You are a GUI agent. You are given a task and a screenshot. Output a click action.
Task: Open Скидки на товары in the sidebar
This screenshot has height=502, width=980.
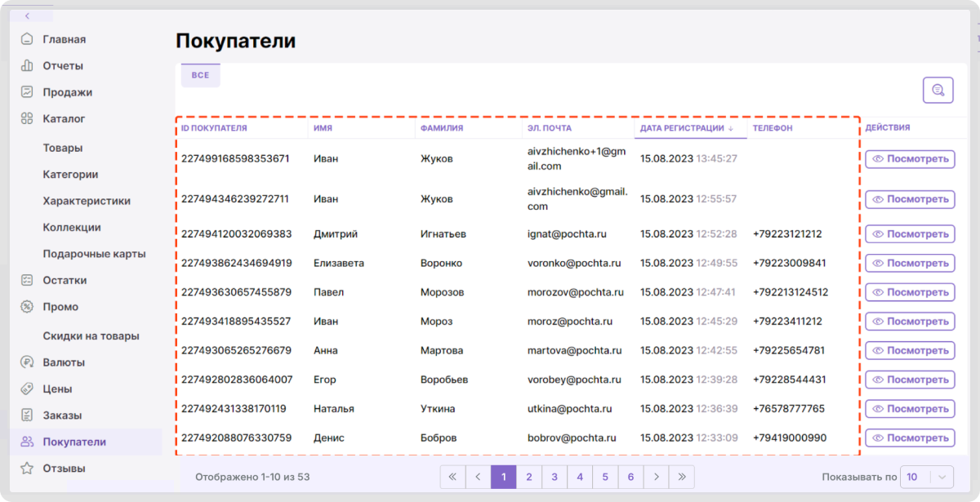coord(91,335)
